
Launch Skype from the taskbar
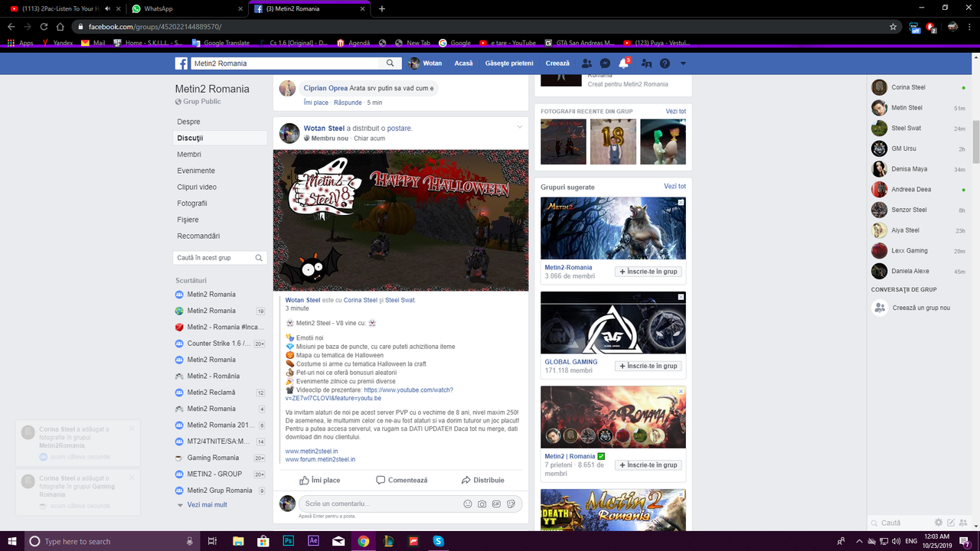click(437, 540)
